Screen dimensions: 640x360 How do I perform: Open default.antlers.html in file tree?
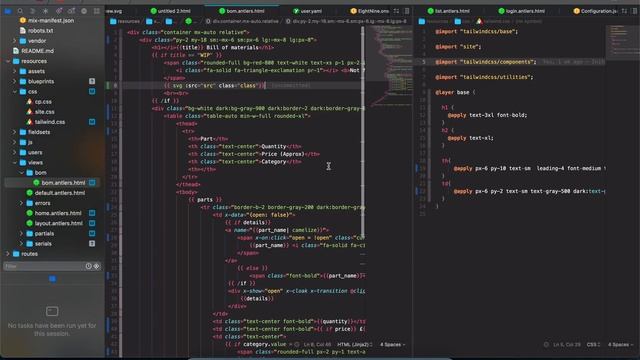pyautogui.click(x=56, y=193)
